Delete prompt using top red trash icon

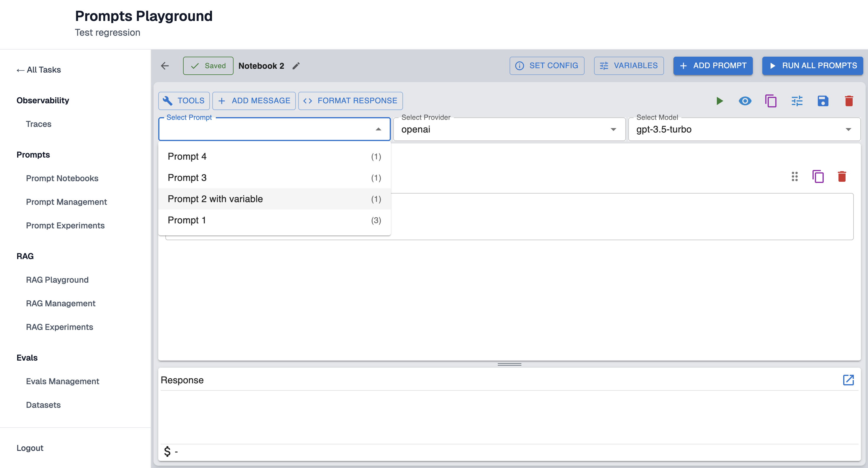[x=849, y=101]
